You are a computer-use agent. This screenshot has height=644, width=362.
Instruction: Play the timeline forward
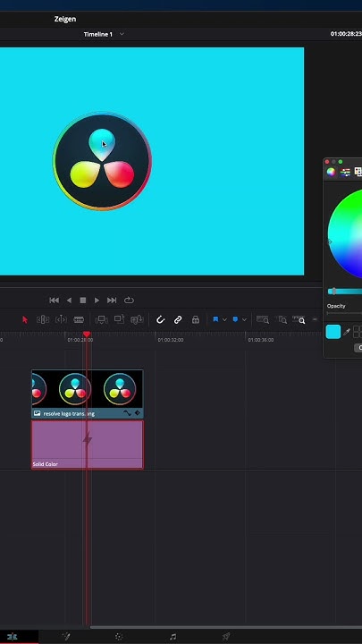point(97,301)
